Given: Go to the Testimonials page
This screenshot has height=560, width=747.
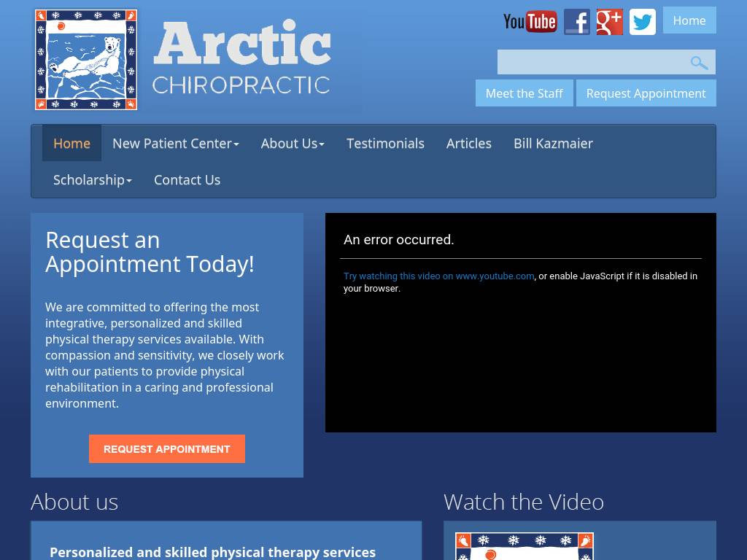Looking at the screenshot, I should pos(385,144).
